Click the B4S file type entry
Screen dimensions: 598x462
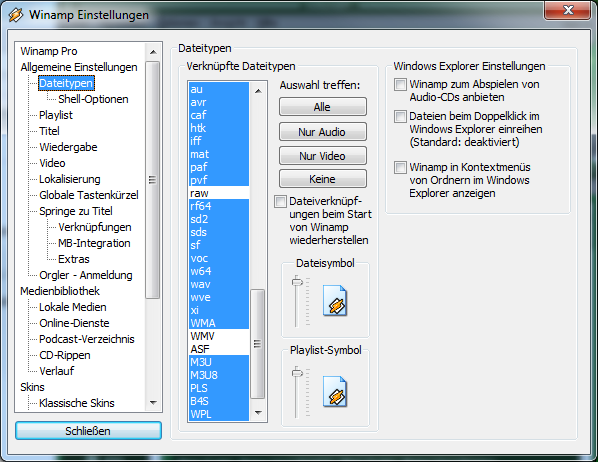[219, 401]
